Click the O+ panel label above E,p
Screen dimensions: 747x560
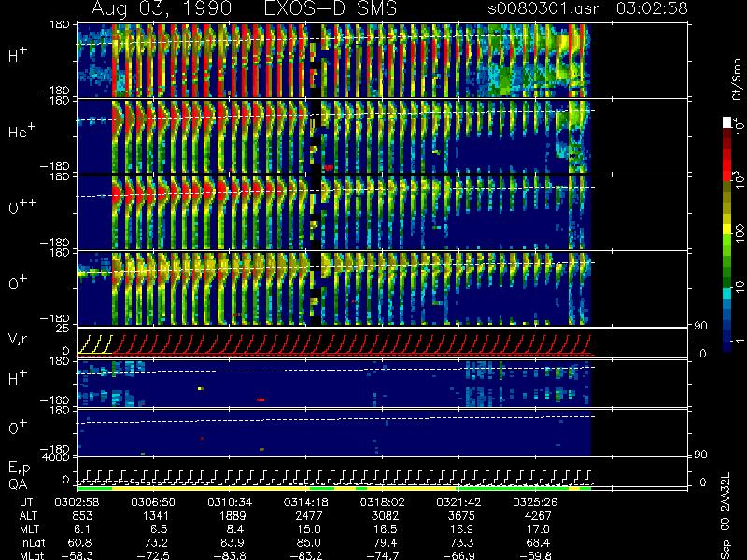pyautogui.click(x=18, y=427)
